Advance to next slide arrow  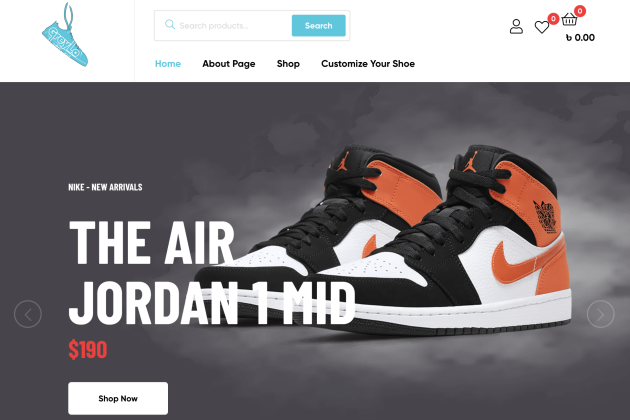tap(600, 314)
